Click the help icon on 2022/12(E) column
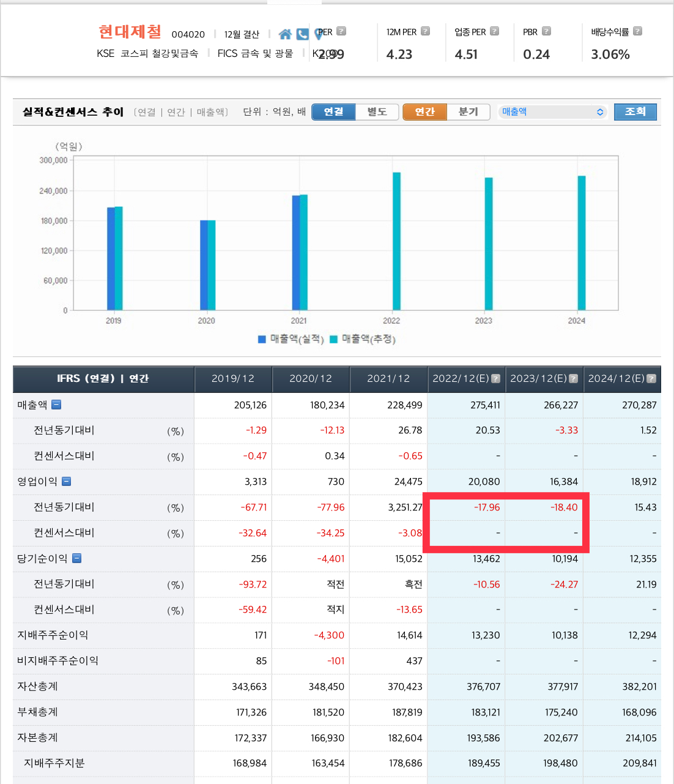 coord(496,379)
